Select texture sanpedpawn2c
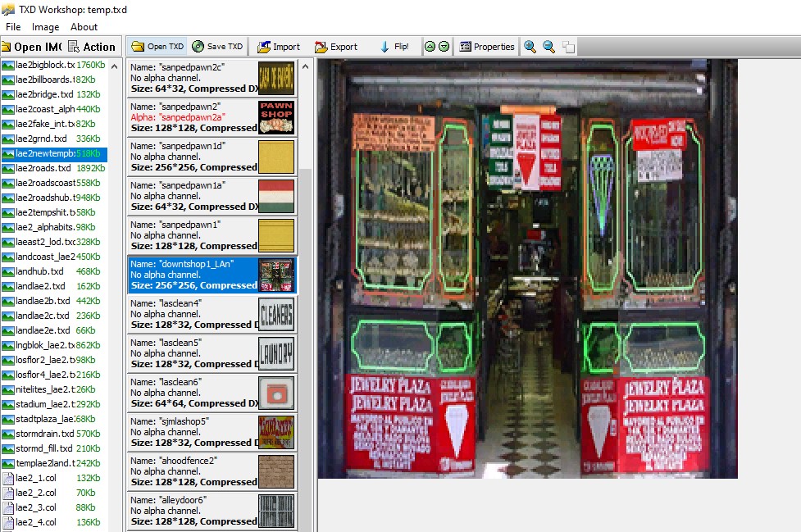Viewport: 801px width, 532px height. pos(212,78)
